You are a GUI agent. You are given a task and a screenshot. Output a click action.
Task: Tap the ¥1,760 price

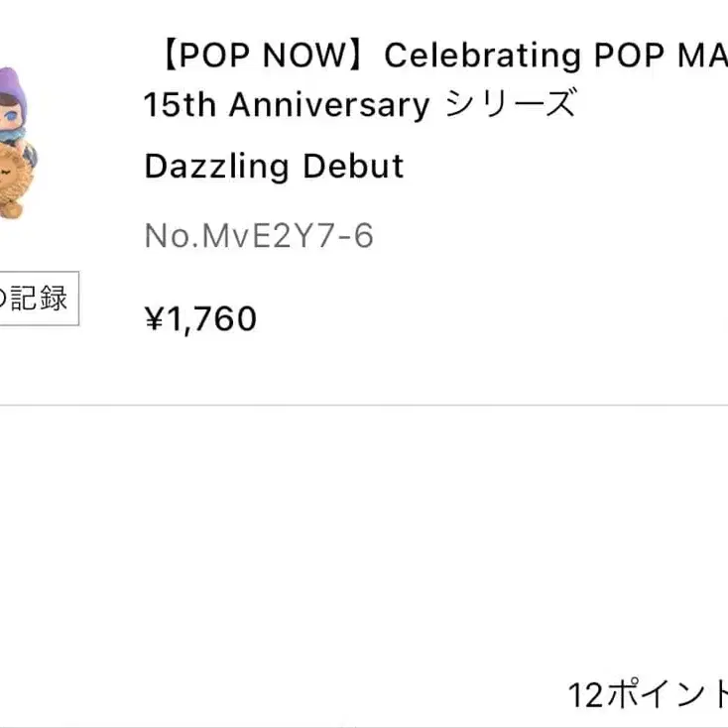point(201,318)
